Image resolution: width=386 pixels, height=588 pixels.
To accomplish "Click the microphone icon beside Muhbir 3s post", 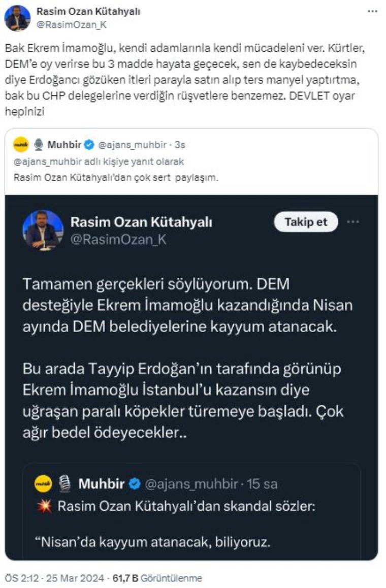I will tap(39, 145).
